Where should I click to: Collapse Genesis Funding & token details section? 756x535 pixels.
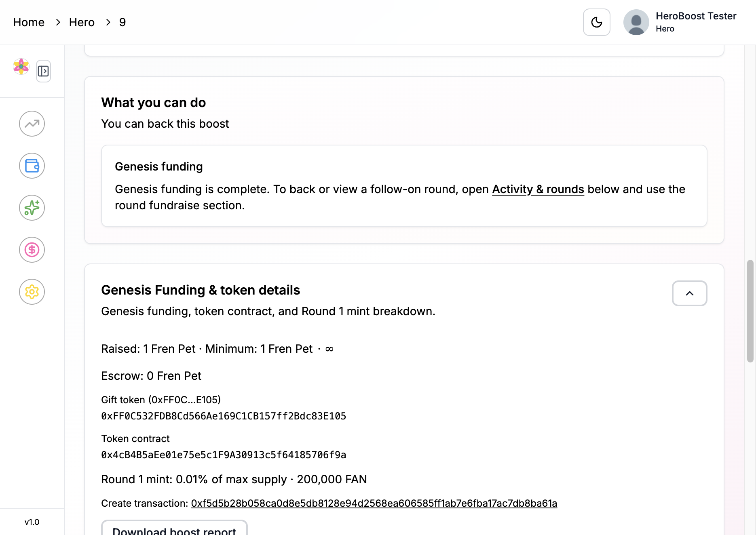[690, 293]
